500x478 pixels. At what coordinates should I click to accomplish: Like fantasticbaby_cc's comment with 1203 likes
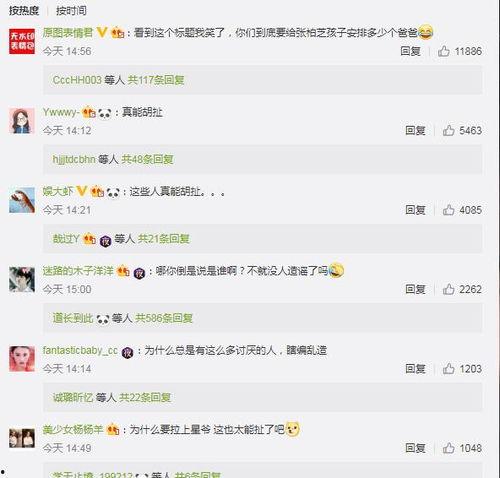(x=449, y=368)
